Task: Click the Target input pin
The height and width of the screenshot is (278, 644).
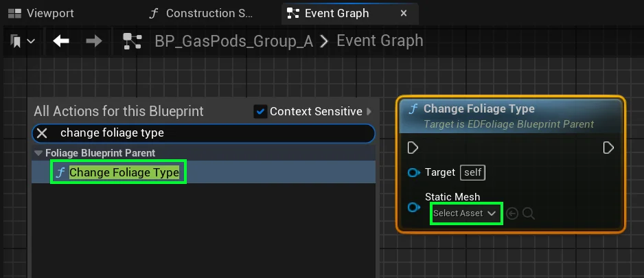Action: point(413,173)
